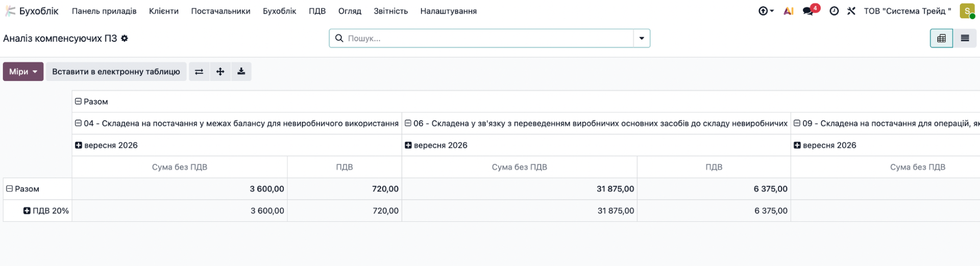The image size is (980, 266).
Task: Open the gear settings next to Аналіз компенсуючих ПЗ
Action: click(125, 38)
